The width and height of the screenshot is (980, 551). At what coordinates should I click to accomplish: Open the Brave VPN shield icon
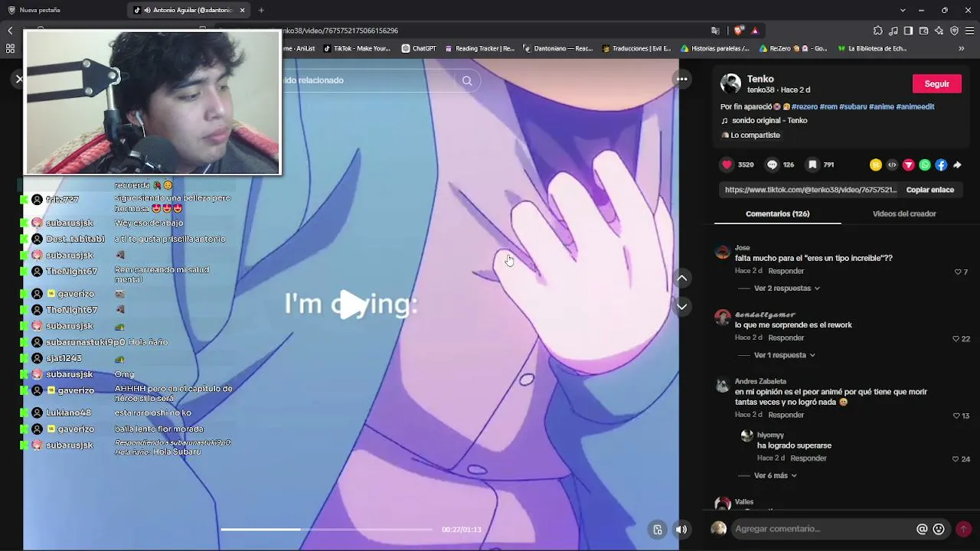[954, 31]
